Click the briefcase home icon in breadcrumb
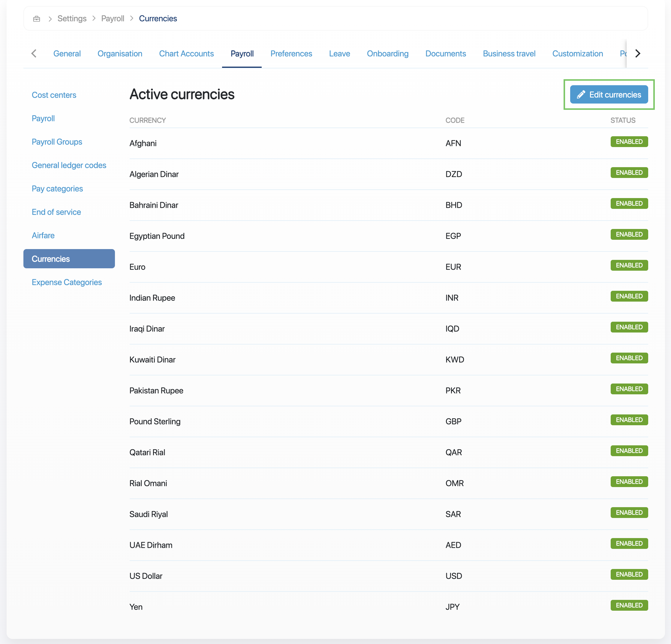671x644 pixels. 37,19
